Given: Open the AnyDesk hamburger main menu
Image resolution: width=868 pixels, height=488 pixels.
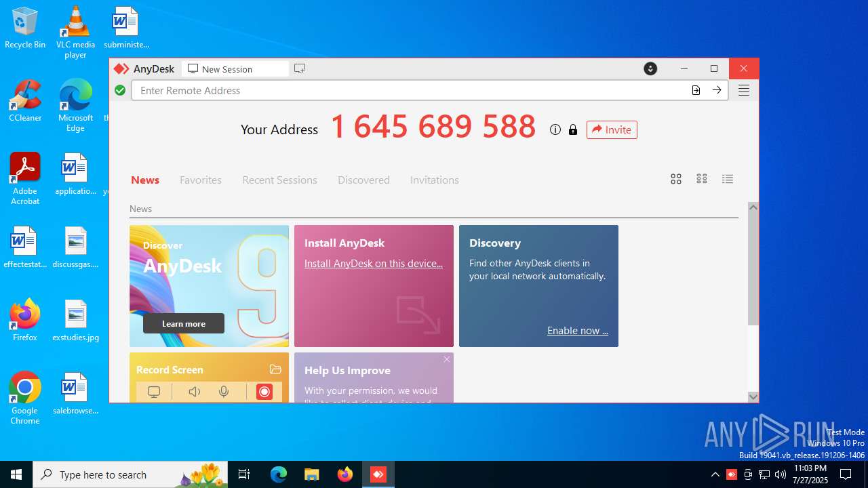Looking at the screenshot, I should coord(744,90).
